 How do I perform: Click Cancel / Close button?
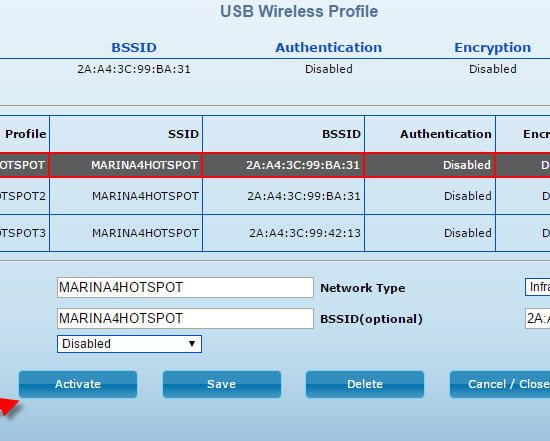point(500,384)
